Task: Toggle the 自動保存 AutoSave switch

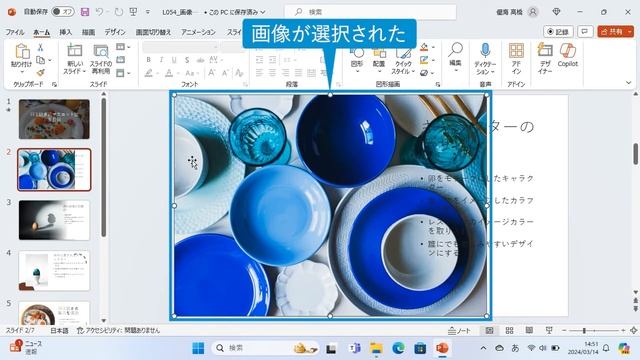Action: (63, 12)
